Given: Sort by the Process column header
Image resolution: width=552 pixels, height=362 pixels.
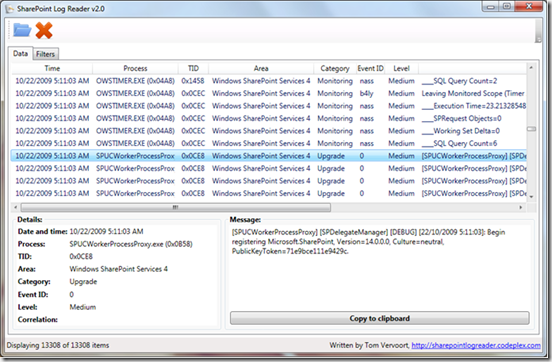Looking at the screenshot, I should pos(135,68).
